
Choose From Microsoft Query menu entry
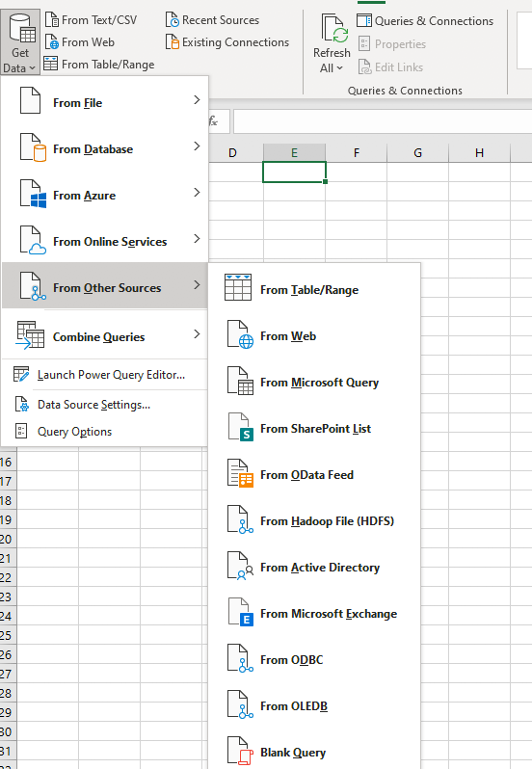click(314, 382)
